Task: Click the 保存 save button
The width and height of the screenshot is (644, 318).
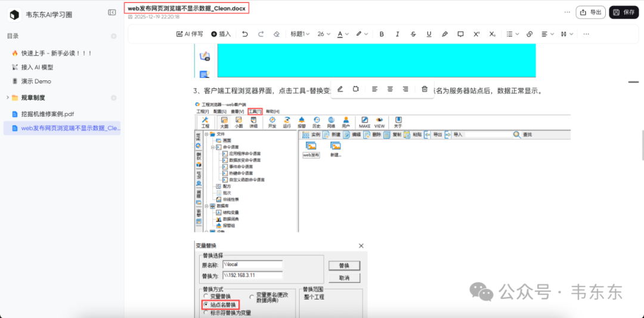Action: [x=624, y=13]
